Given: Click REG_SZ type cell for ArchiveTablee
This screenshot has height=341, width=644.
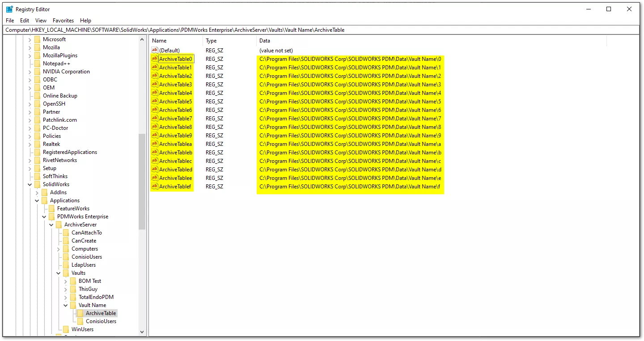Looking at the screenshot, I should coord(214,178).
